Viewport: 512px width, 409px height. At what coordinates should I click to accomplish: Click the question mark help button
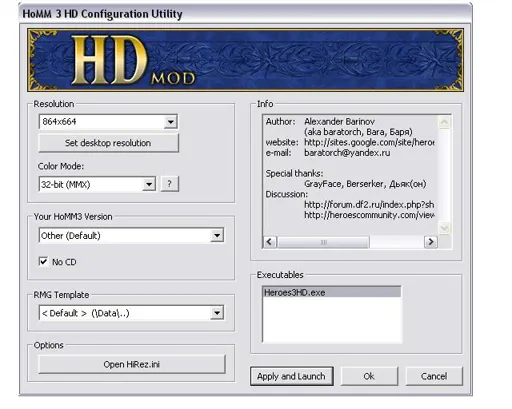pos(170,184)
